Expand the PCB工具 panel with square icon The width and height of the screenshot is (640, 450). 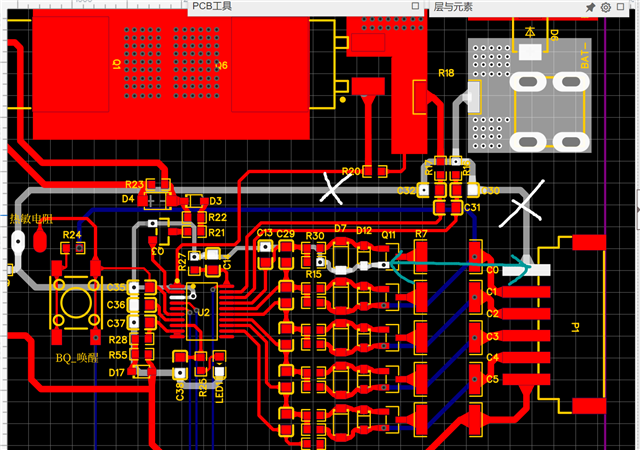click(415, 6)
